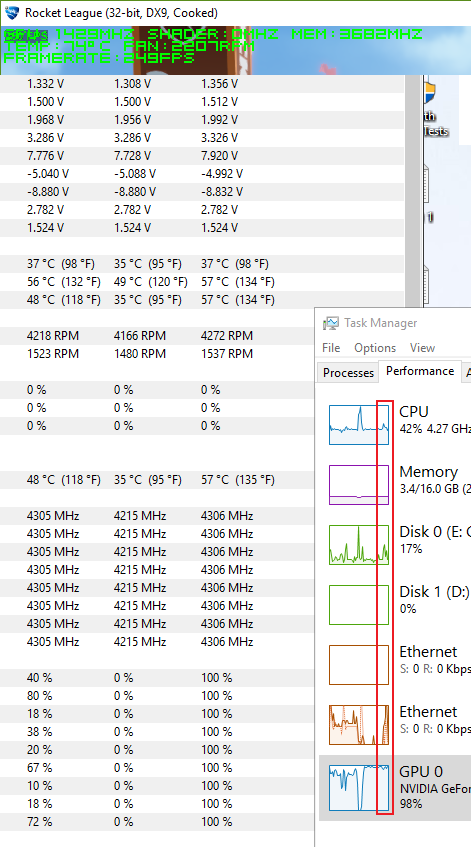The width and height of the screenshot is (471, 850).
Task: Open the File menu in Task Manager
Action: (331, 347)
